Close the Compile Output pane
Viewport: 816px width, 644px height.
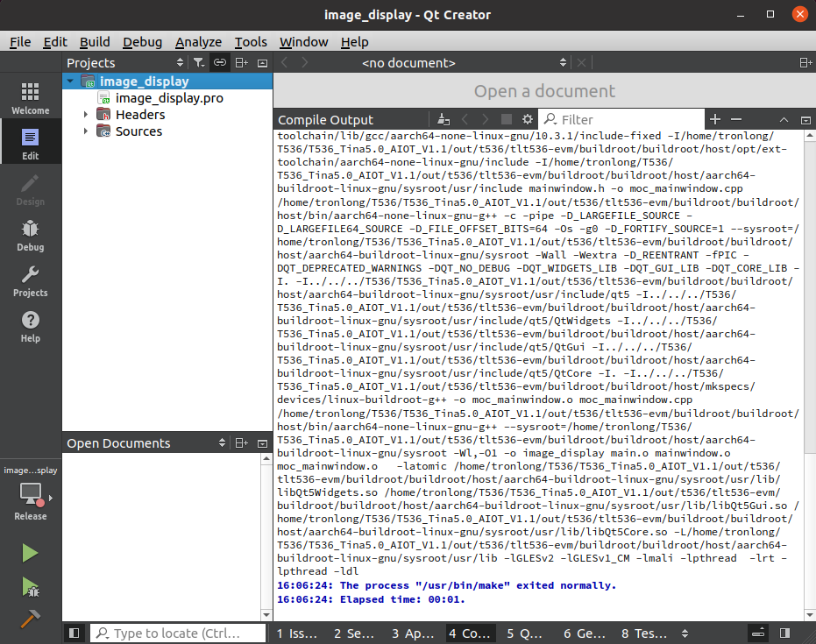[x=805, y=120]
